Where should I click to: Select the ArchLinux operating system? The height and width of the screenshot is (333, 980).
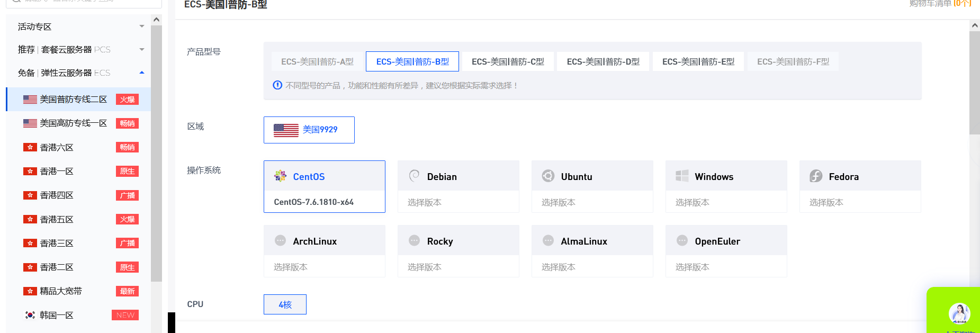point(325,240)
